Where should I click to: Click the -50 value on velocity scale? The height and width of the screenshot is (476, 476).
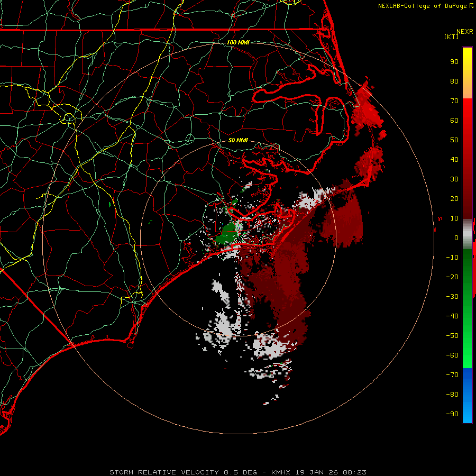[x=452, y=336]
